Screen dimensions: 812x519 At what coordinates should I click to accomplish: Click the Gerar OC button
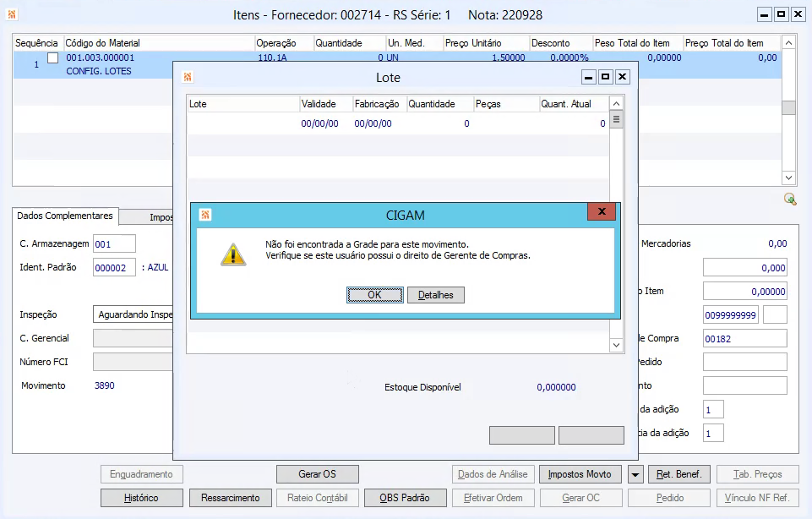tap(580, 498)
